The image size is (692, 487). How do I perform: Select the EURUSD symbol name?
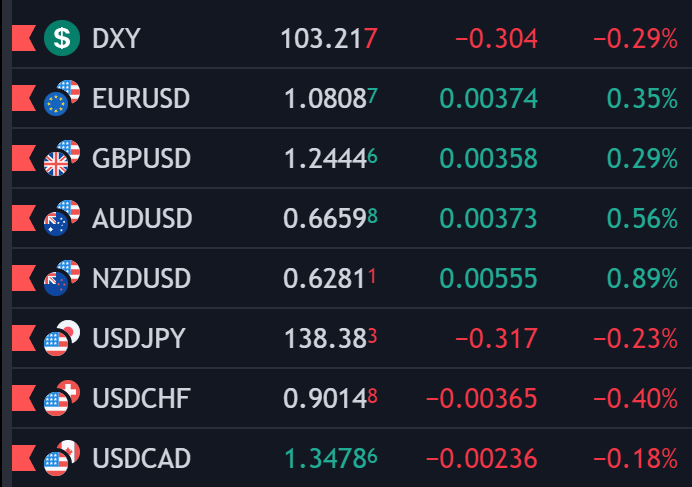click(140, 99)
